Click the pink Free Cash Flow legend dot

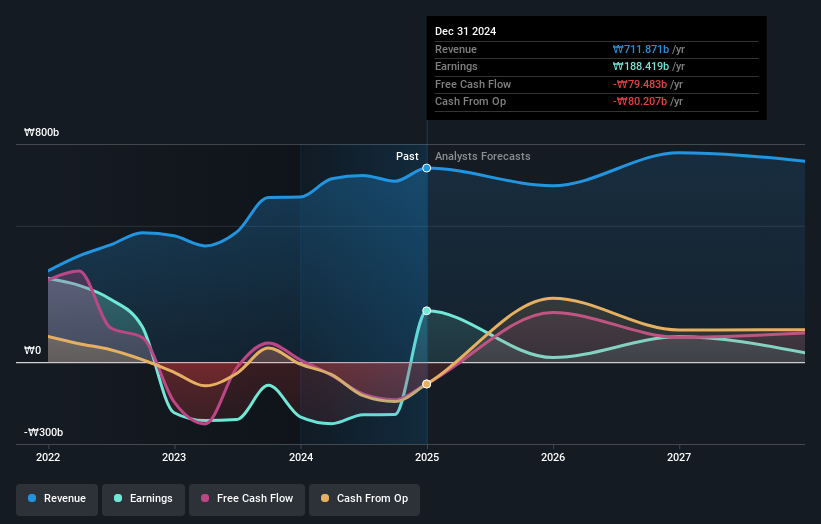(205, 498)
